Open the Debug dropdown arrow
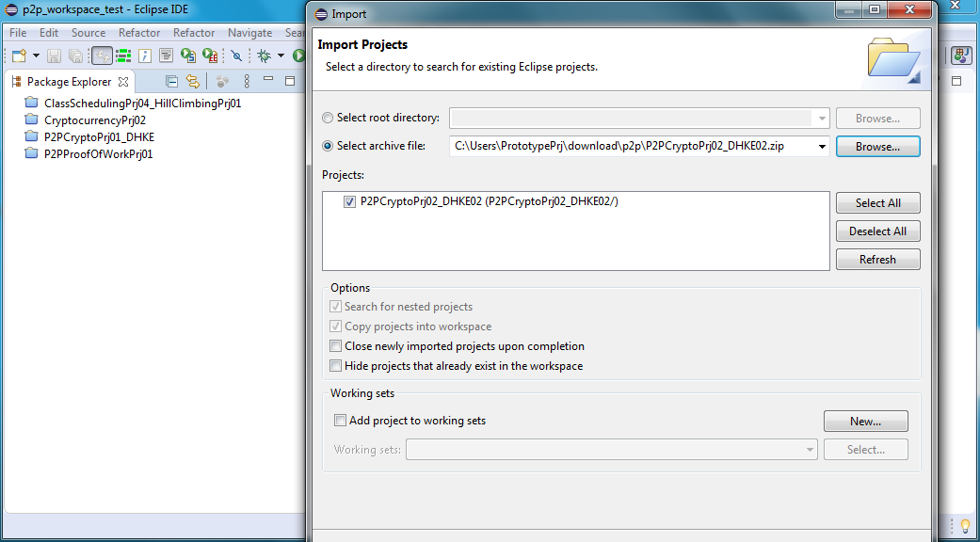 (x=281, y=56)
